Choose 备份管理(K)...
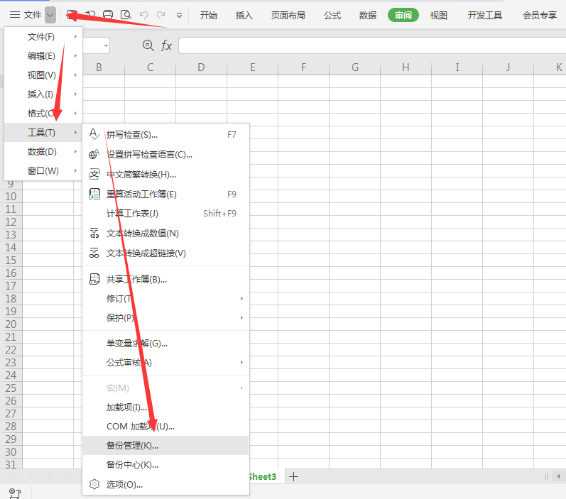This screenshot has width=566, height=499. 166,446
